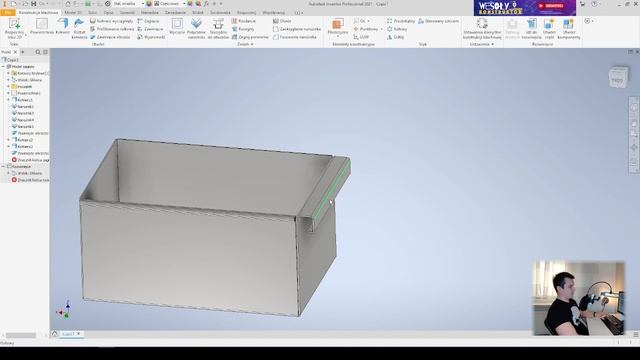
Task: Click Utwórz komponenty (Make Components)
Action: click(568, 29)
